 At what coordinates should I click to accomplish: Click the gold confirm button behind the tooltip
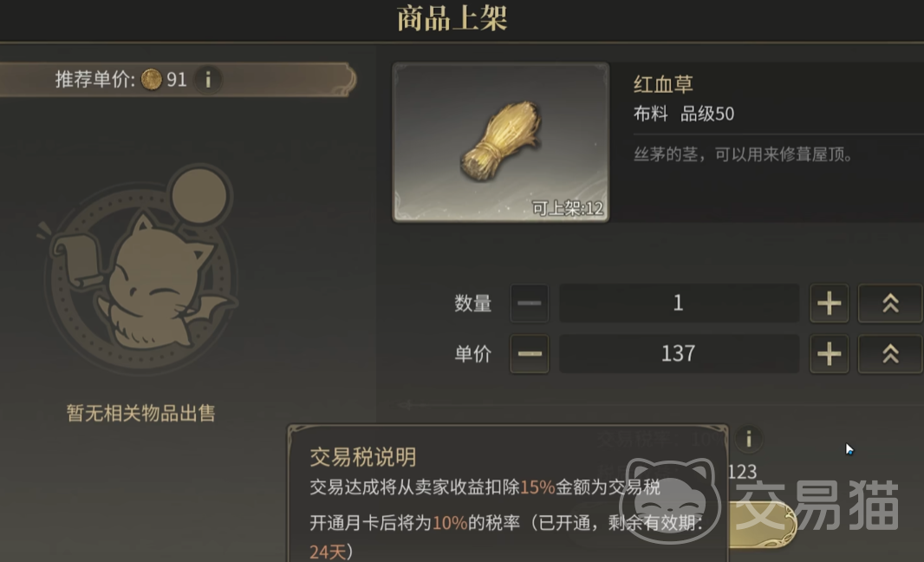coord(761,524)
